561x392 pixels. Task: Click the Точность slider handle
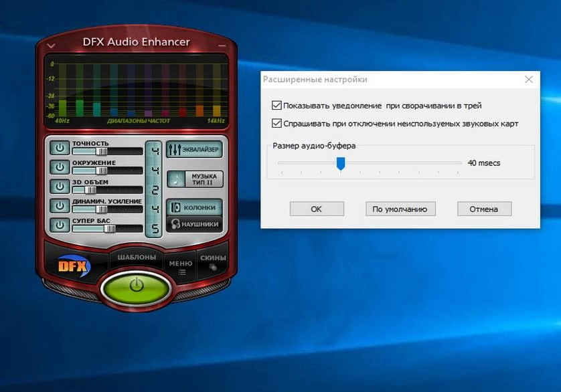click(102, 151)
